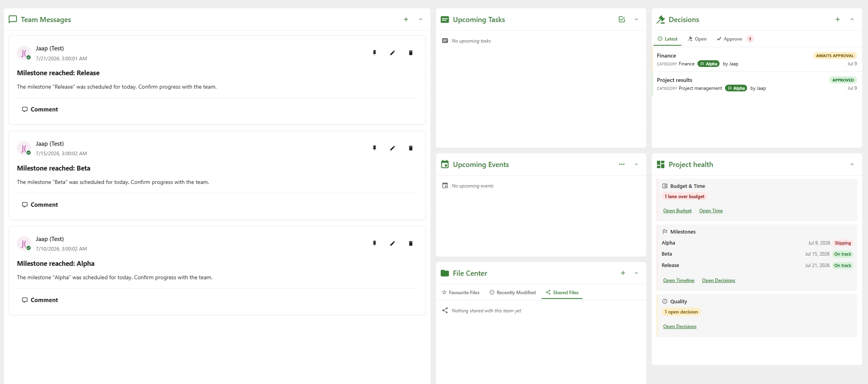Add a file in File Center
Screen dimensions: 868x384
pyautogui.click(x=623, y=273)
